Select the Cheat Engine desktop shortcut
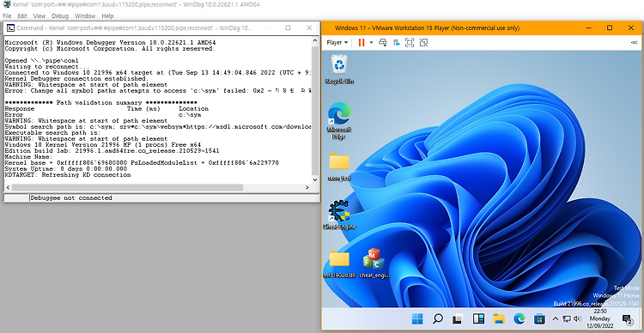This screenshot has width=644, height=333. pos(339,215)
